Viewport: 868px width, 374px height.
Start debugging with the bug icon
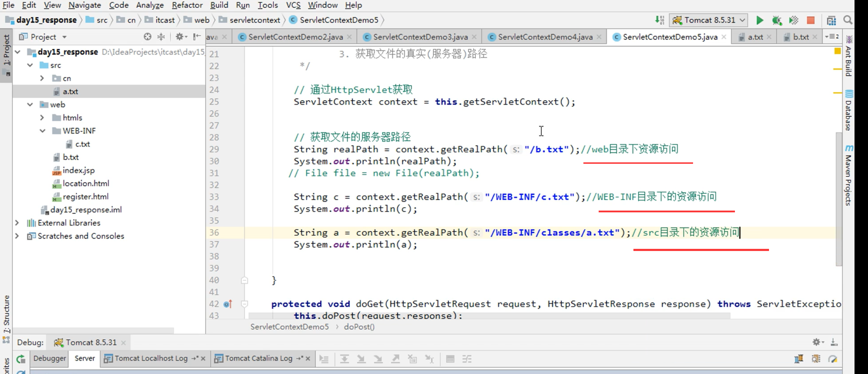click(x=777, y=20)
